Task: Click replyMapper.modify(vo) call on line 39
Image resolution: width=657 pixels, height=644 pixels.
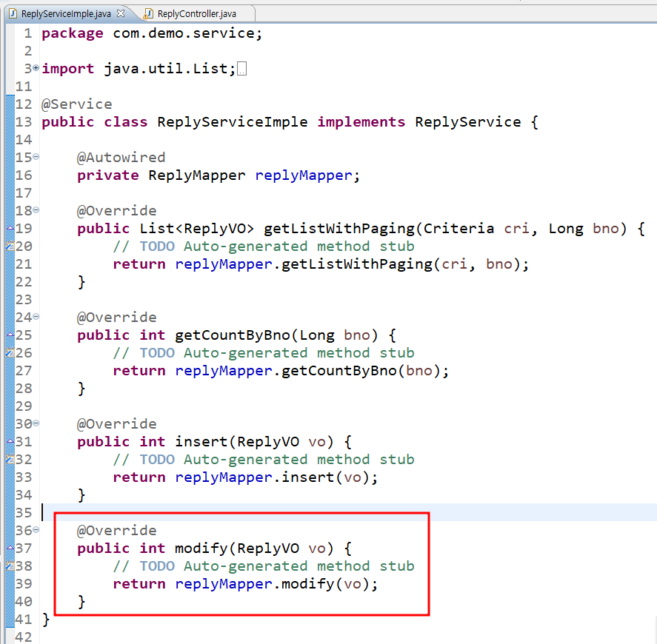Action: pyautogui.click(x=276, y=584)
